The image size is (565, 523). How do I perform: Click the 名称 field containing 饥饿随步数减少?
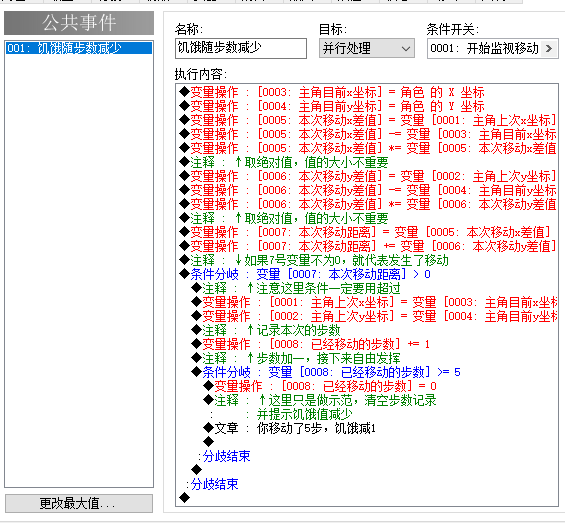pyautogui.click(x=241, y=48)
